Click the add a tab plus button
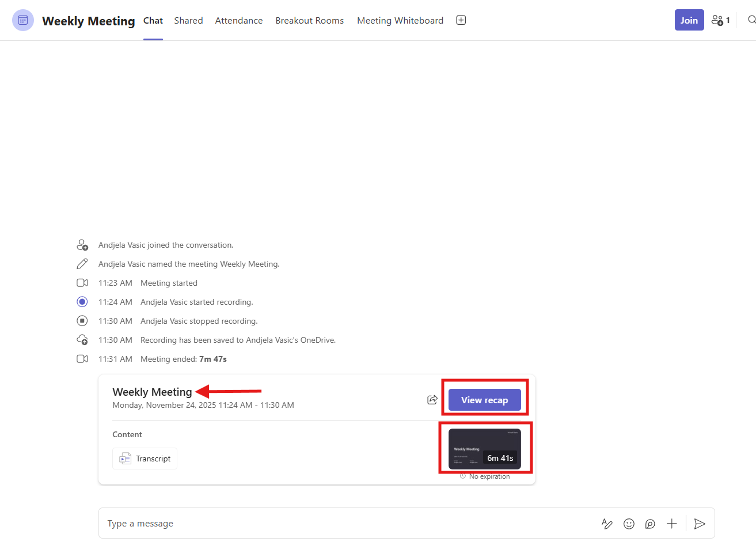Screen dimensions: 756x553 [461, 20]
